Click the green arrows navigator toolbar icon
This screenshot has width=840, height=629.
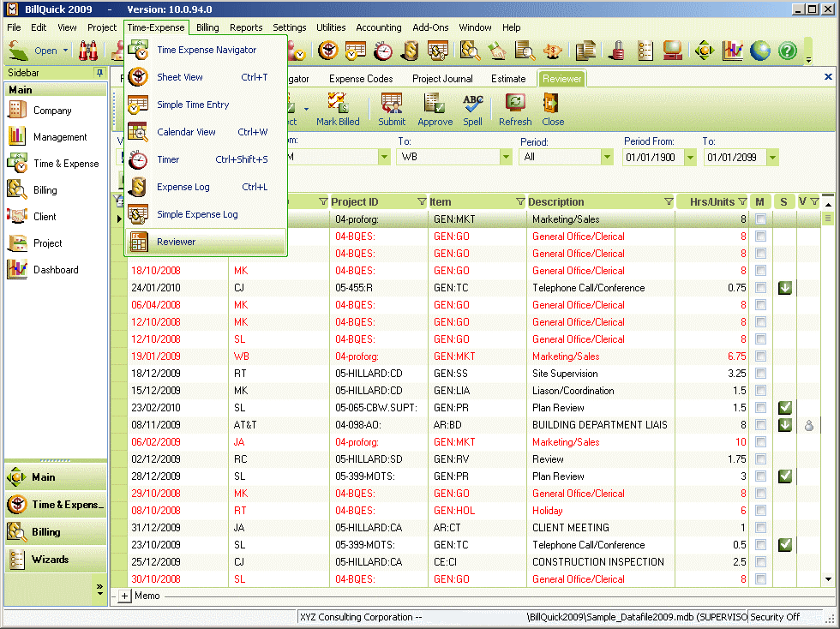[705, 51]
